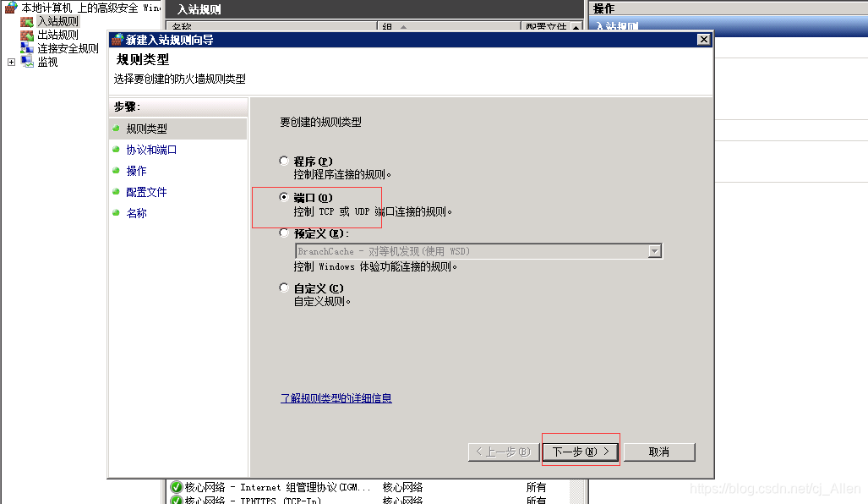
Task: Select 入站规则 in the left tree
Action: [58, 22]
